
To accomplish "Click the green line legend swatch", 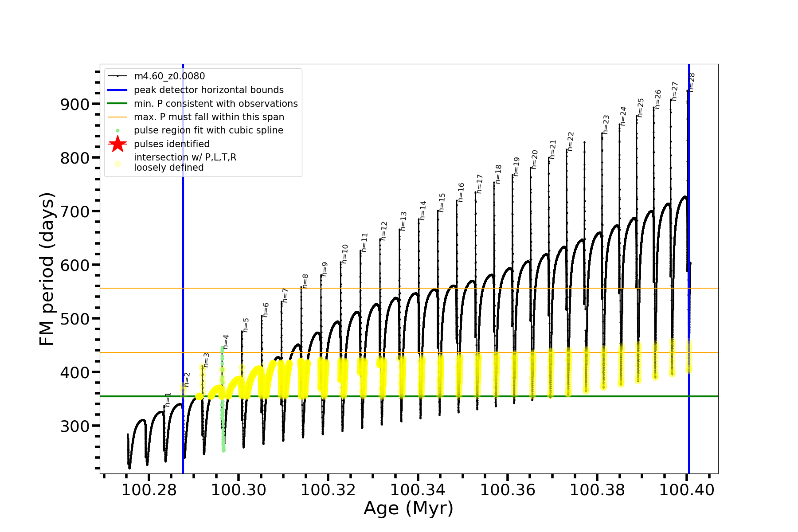I will (x=117, y=104).
